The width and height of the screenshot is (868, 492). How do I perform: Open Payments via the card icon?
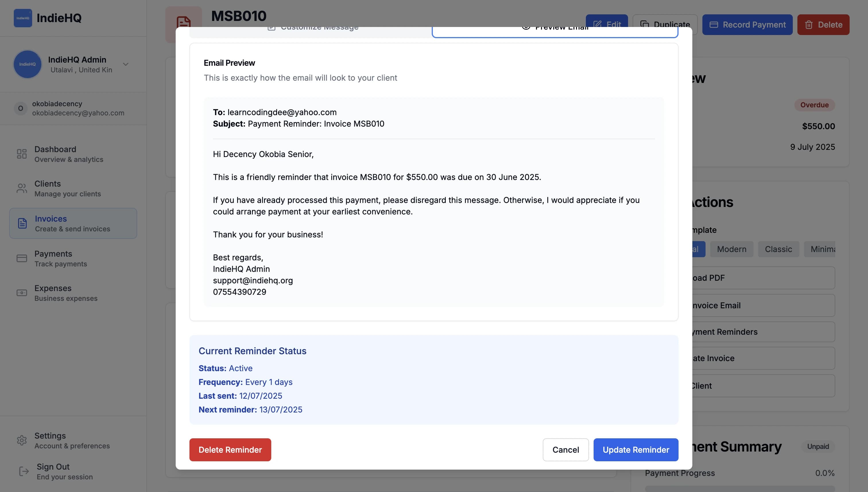pos(22,258)
